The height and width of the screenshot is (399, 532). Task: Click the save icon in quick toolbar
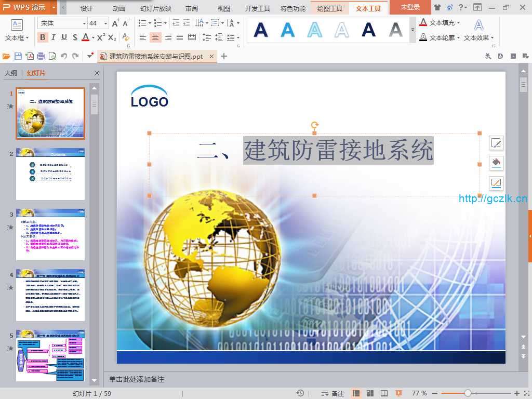pos(18,56)
